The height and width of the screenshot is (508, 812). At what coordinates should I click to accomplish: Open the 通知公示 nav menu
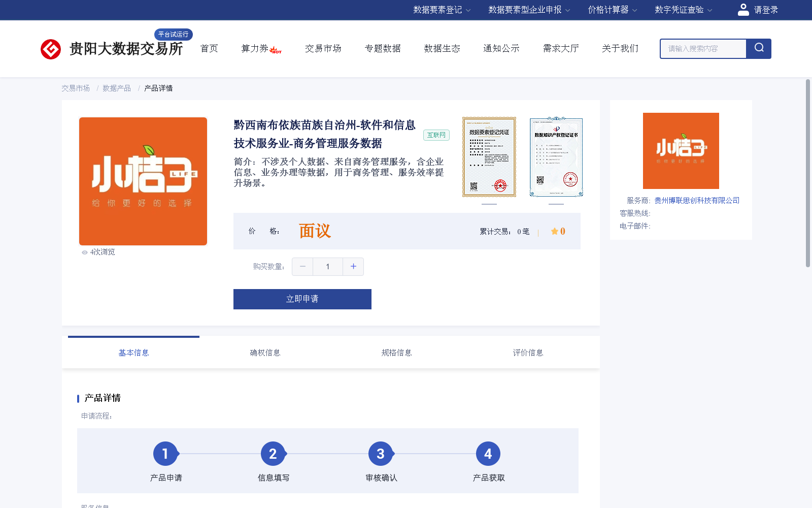coord(501,49)
